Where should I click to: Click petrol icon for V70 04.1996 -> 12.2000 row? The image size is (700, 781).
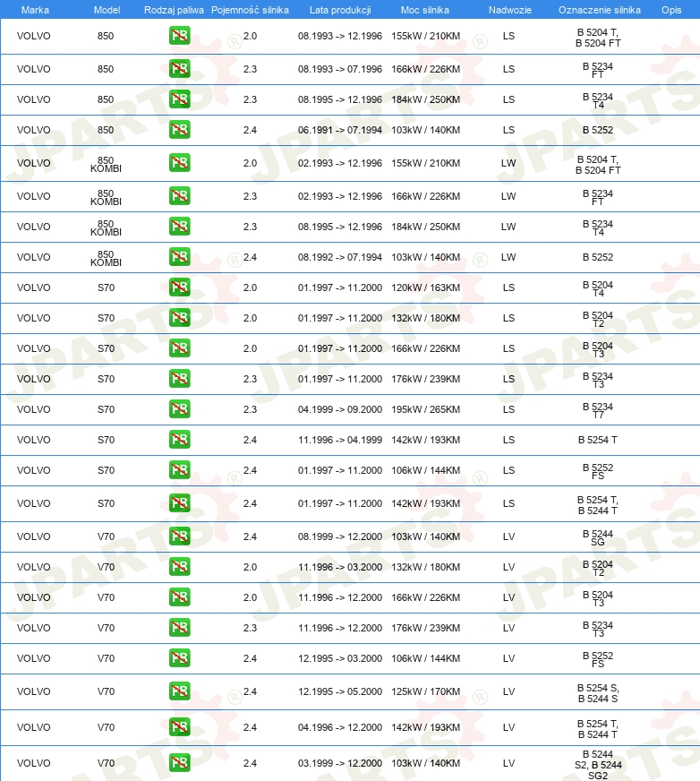point(179,726)
